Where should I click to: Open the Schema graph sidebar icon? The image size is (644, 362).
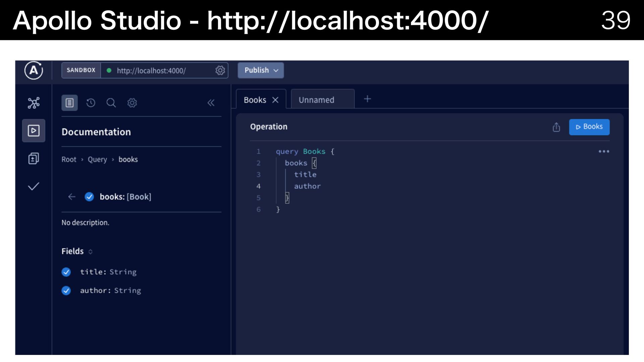coord(34,103)
